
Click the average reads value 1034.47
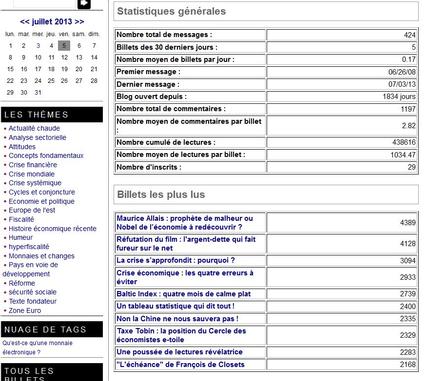pyautogui.click(x=403, y=155)
